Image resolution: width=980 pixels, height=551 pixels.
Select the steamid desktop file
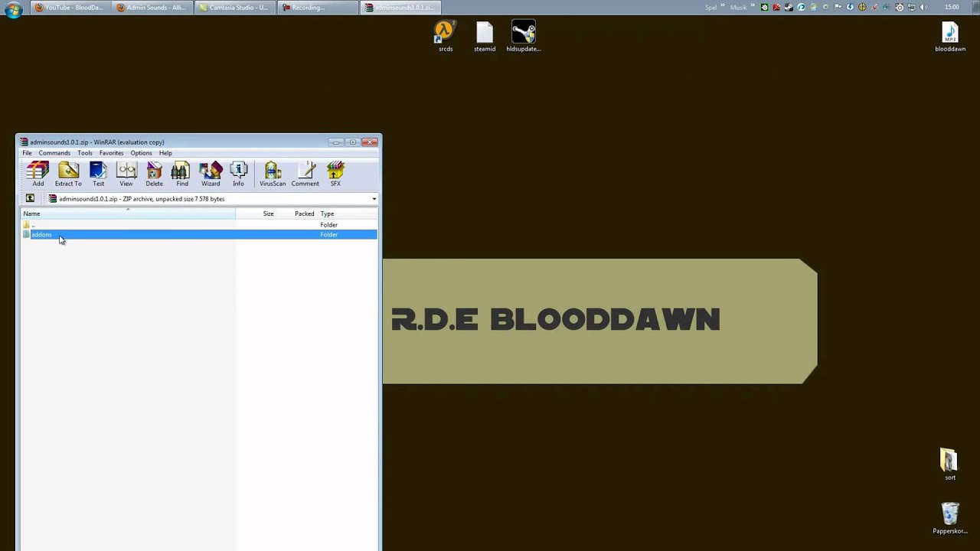coord(485,37)
